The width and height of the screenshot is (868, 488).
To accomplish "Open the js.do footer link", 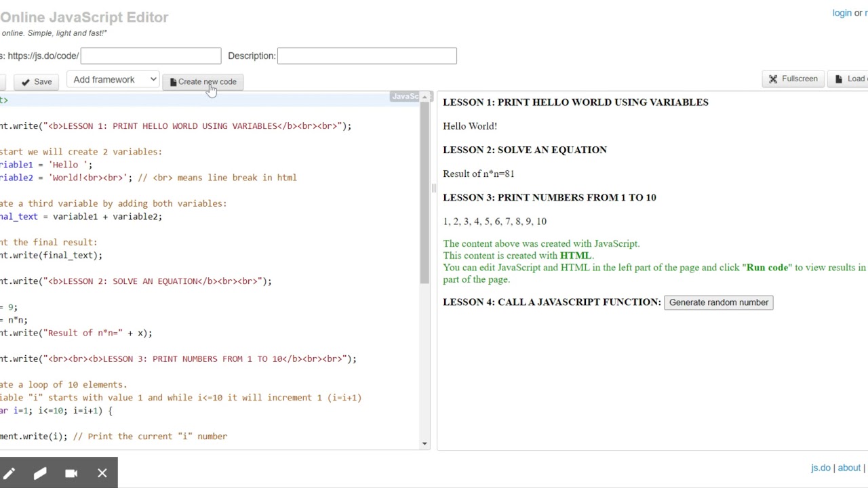I will (821, 468).
